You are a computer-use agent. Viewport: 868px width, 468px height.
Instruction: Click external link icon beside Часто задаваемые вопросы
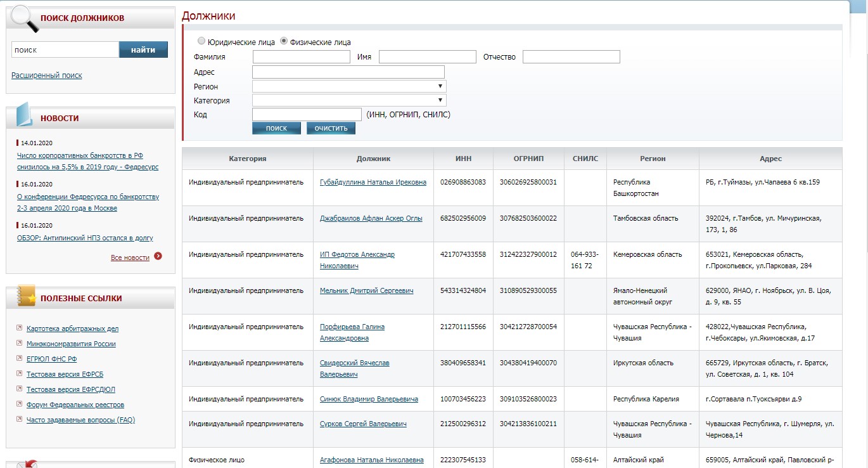(20, 420)
